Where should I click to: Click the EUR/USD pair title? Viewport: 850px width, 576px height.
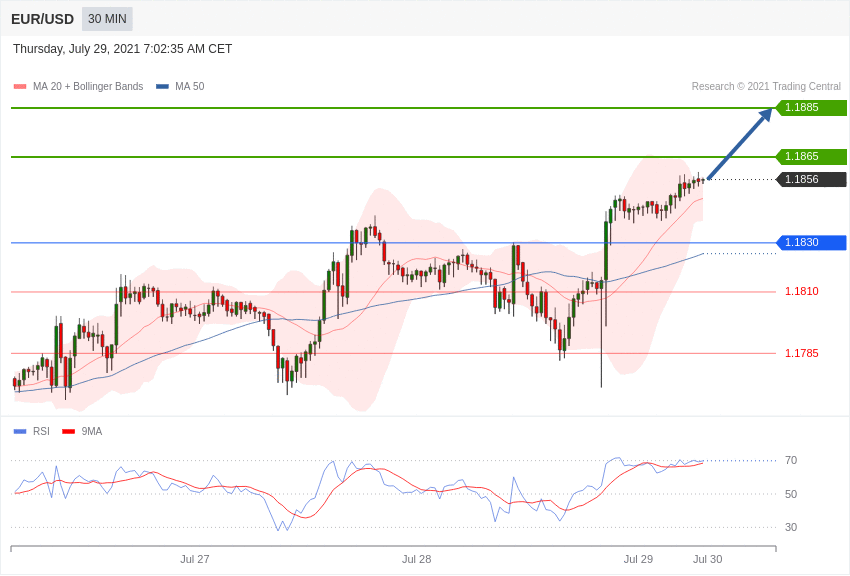42,20
